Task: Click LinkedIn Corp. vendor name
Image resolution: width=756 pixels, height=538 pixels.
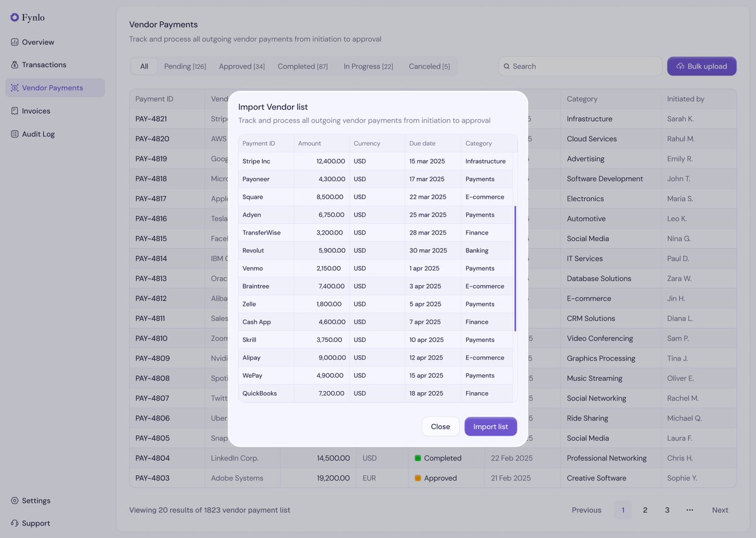Action: pos(235,458)
